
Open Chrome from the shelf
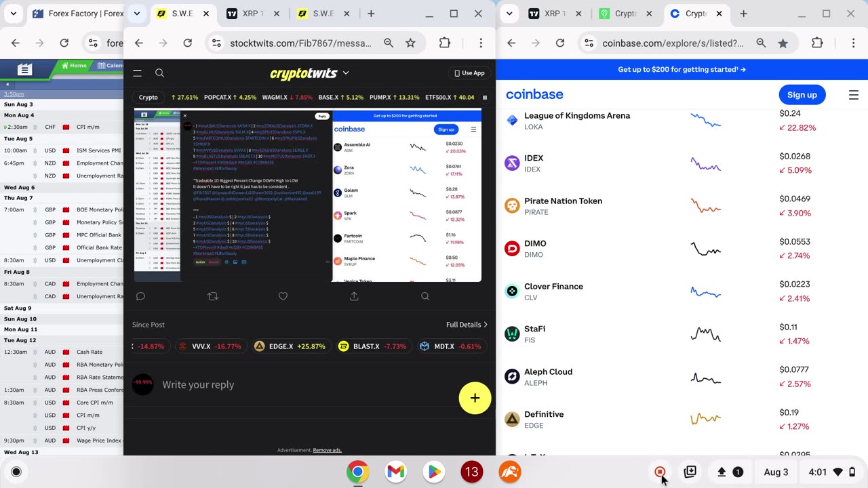pyautogui.click(x=358, y=472)
